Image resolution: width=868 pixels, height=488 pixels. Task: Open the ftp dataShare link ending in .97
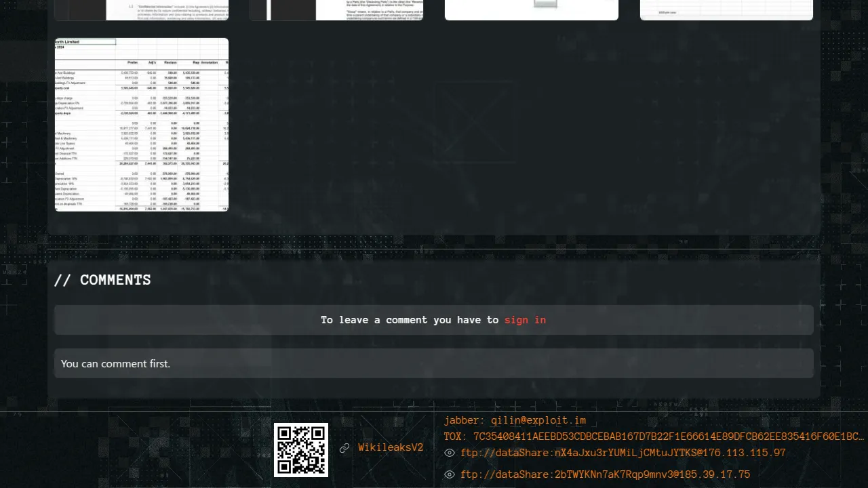[x=623, y=453]
